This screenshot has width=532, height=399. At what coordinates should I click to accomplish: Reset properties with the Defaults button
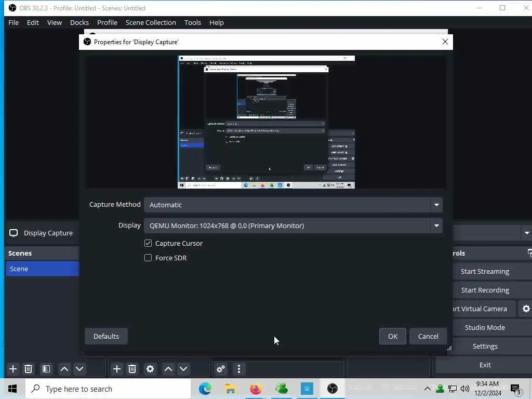106,336
